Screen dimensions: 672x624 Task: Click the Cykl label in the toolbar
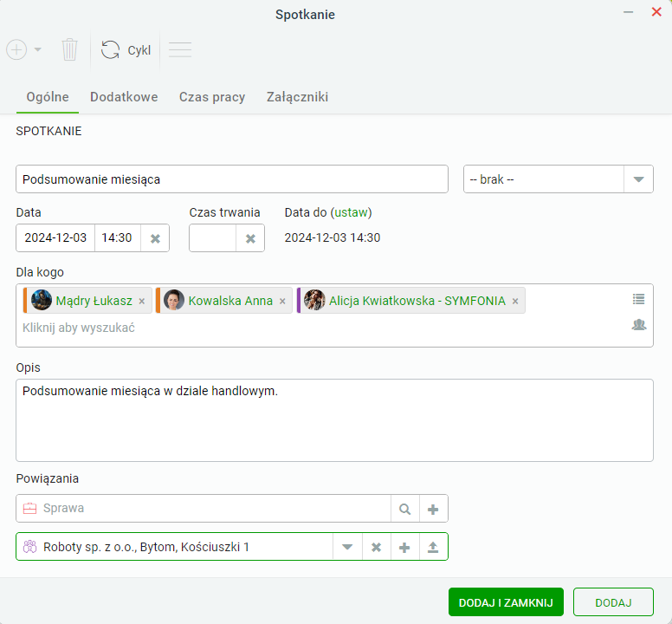(x=139, y=50)
